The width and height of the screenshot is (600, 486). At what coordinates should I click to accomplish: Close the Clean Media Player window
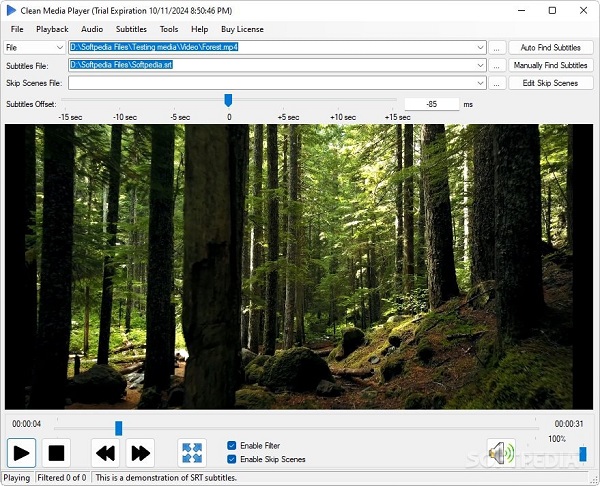584,10
